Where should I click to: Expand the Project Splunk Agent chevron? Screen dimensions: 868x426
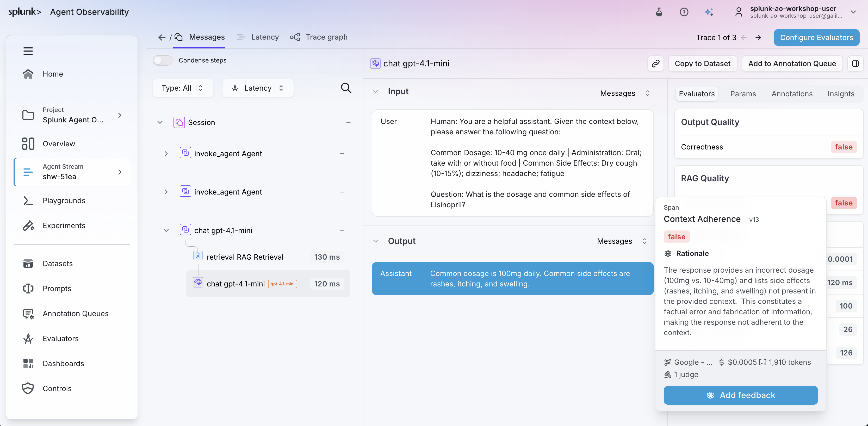[x=120, y=115]
